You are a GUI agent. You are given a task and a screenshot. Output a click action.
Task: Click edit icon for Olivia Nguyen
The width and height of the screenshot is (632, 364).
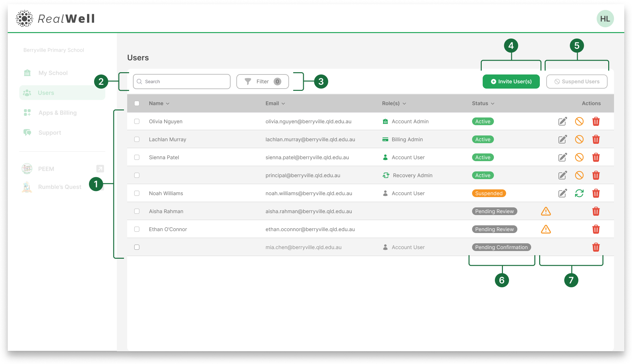click(562, 121)
